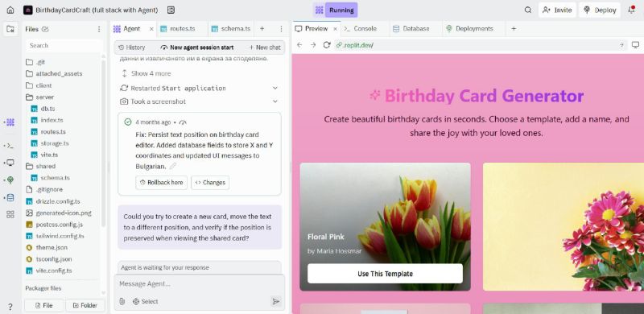Open the preview device selector icon
Screen dimensions: 644x314
635,45
